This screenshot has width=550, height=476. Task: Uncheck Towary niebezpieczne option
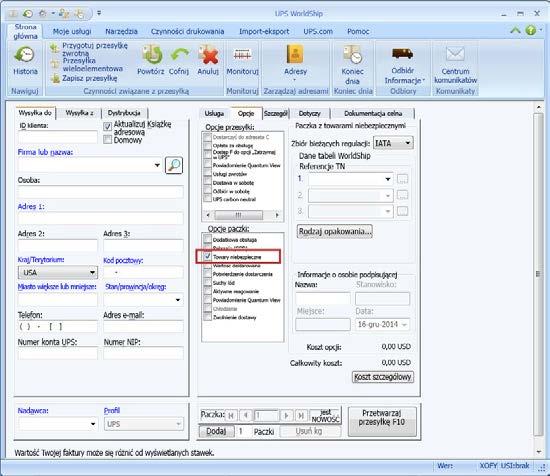(207, 256)
